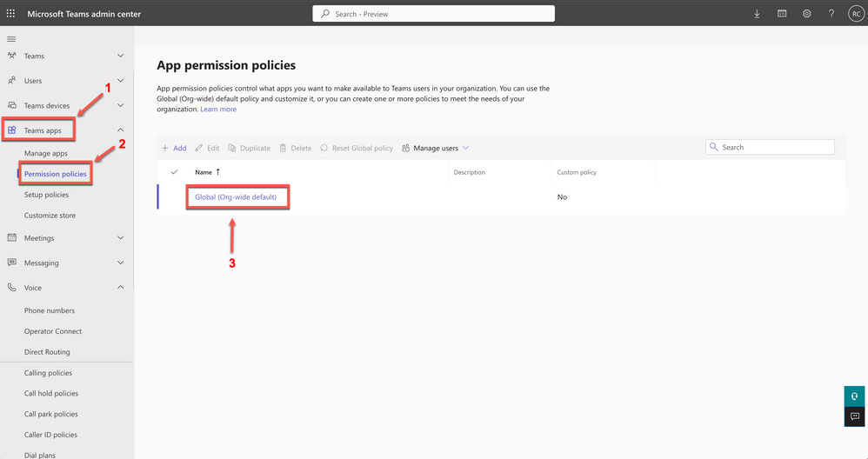Select Permission policies in sidebar
868x459 pixels.
click(x=56, y=174)
